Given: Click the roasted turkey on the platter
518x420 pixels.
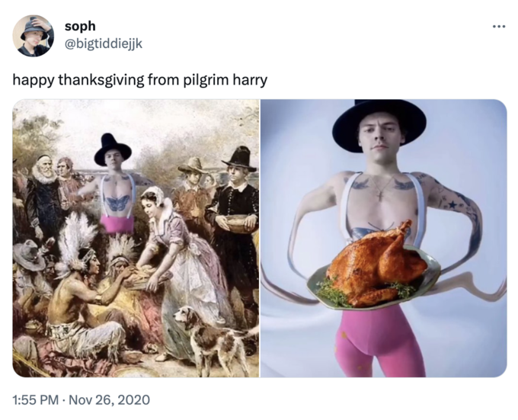Looking at the screenshot, I should pos(376,265).
